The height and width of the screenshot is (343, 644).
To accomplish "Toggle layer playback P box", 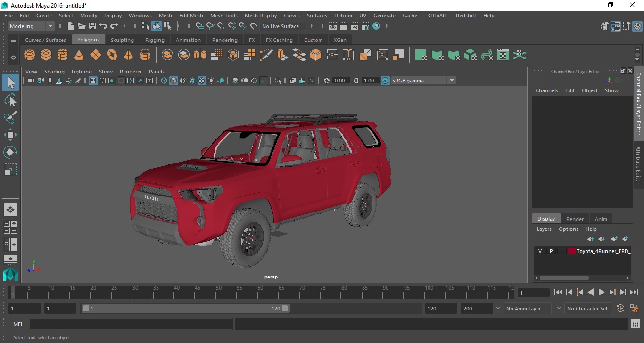I will 551,251.
